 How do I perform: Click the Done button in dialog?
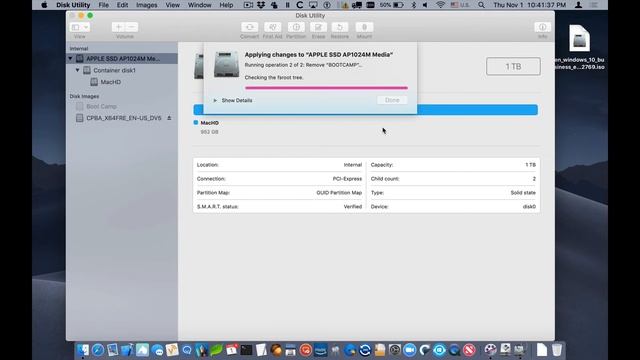tap(392, 100)
